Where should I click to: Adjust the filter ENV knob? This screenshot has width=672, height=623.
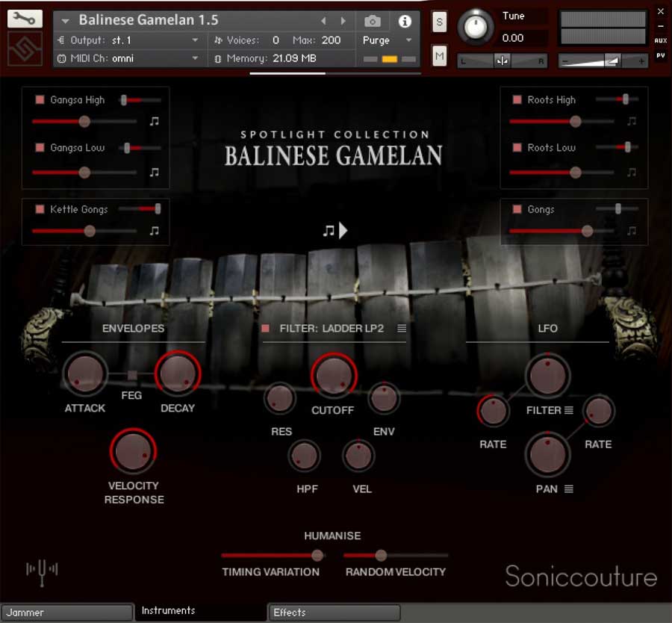384,397
